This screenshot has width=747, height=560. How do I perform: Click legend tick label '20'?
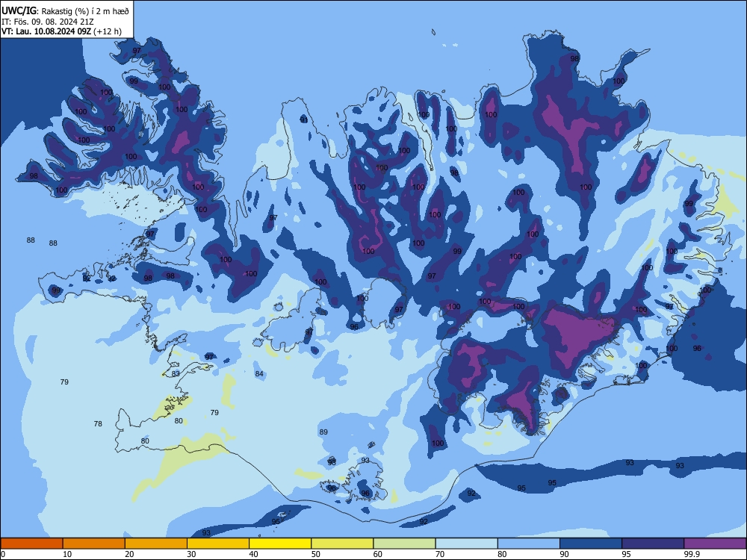[129, 554]
